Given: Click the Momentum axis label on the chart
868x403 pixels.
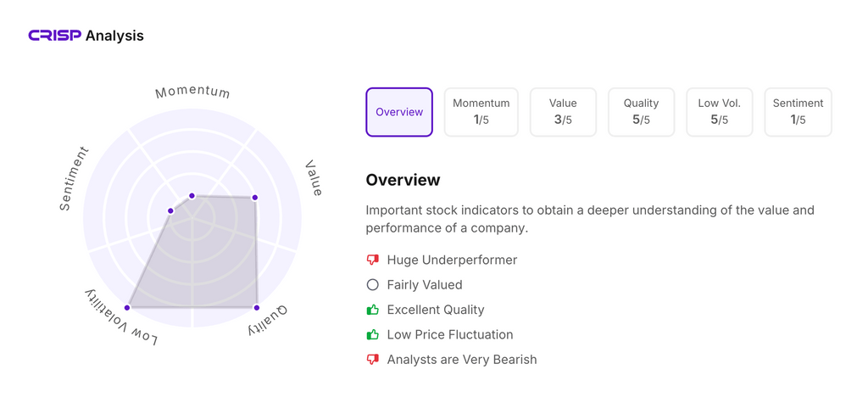Looking at the screenshot, I should 192,92.
